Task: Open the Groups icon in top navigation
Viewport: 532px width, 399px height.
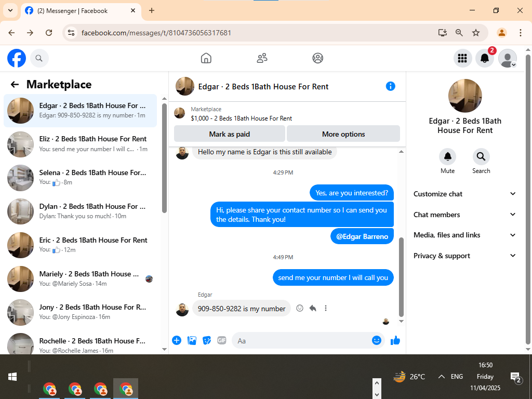Action: [317, 58]
